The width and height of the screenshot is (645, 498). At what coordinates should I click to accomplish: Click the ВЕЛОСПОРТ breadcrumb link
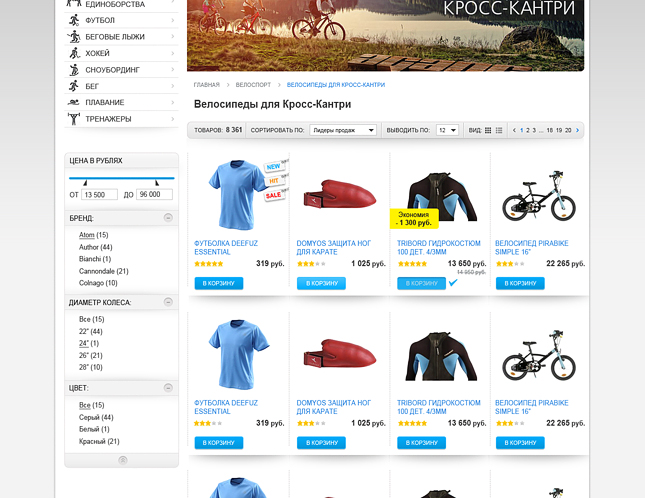point(253,85)
